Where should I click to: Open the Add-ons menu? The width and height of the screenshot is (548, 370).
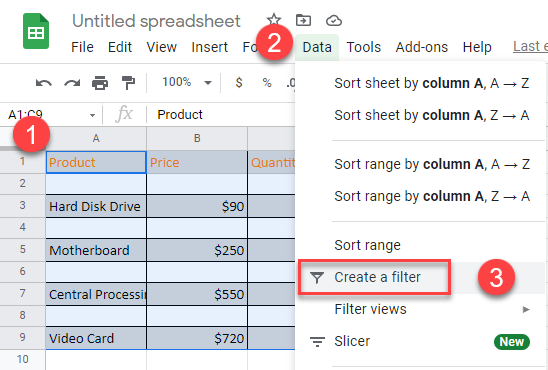421,47
